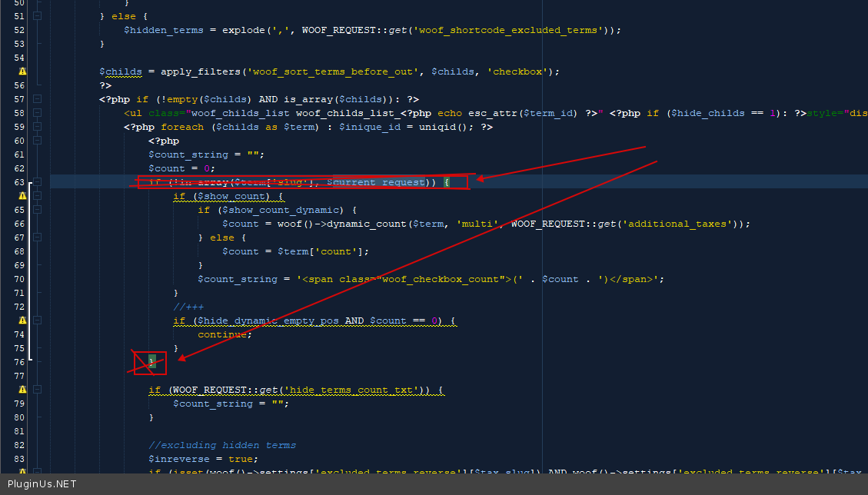Collapse the $show_count_dynamic if-block at line 65
The width and height of the screenshot is (868, 495).
click(38, 210)
